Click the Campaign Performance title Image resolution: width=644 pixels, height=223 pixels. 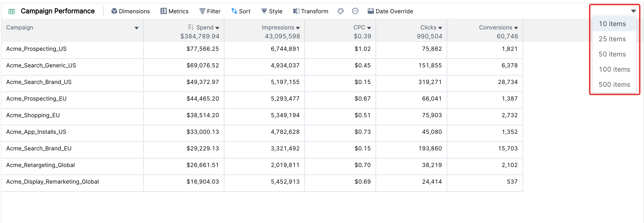[58, 11]
